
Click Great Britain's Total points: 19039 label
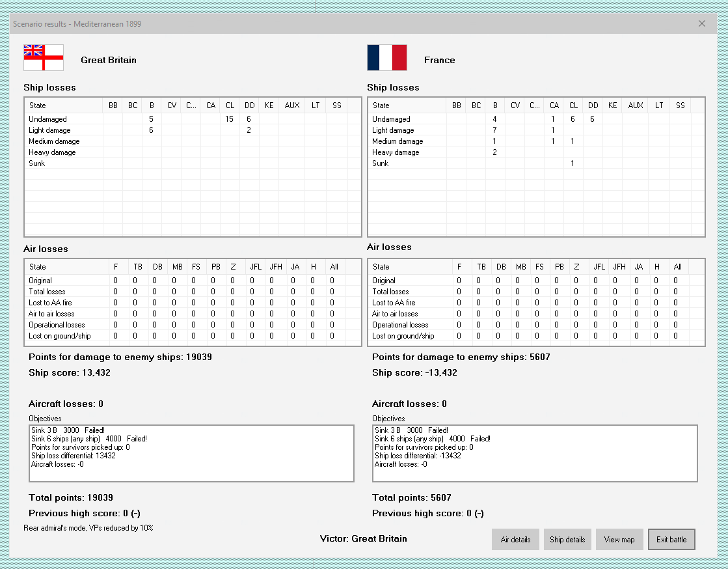(x=71, y=497)
